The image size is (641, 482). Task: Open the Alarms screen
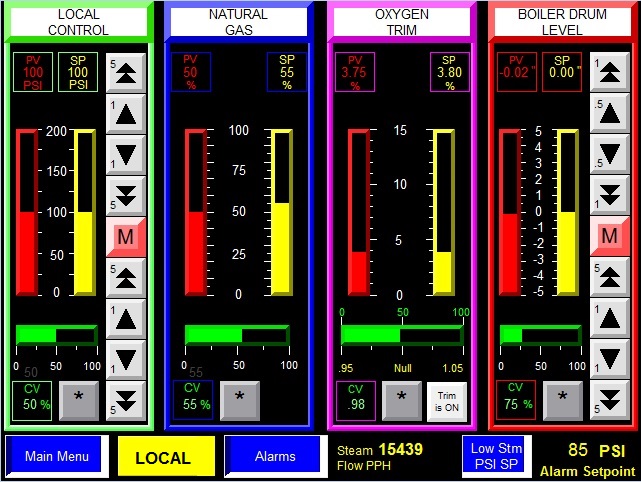(x=275, y=456)
